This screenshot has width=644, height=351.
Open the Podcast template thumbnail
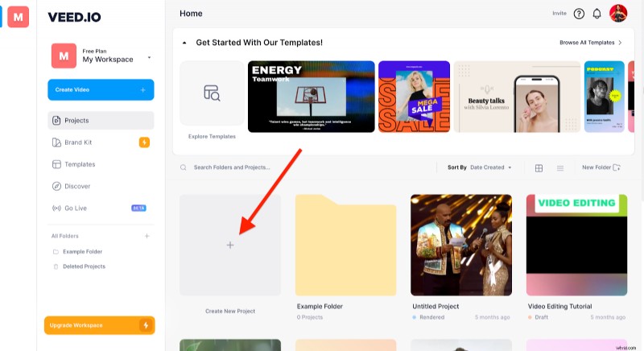[605, 97]
